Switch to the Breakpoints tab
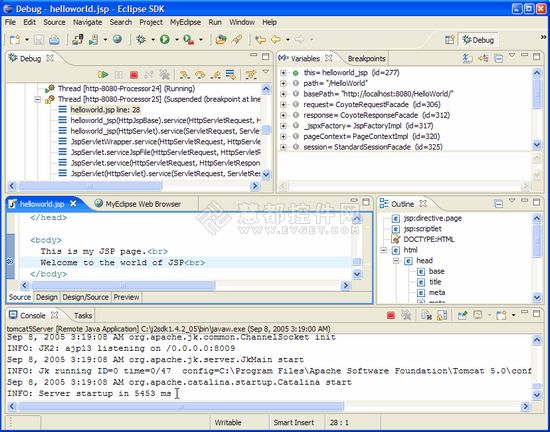550x432 pixels. [367, 59]
